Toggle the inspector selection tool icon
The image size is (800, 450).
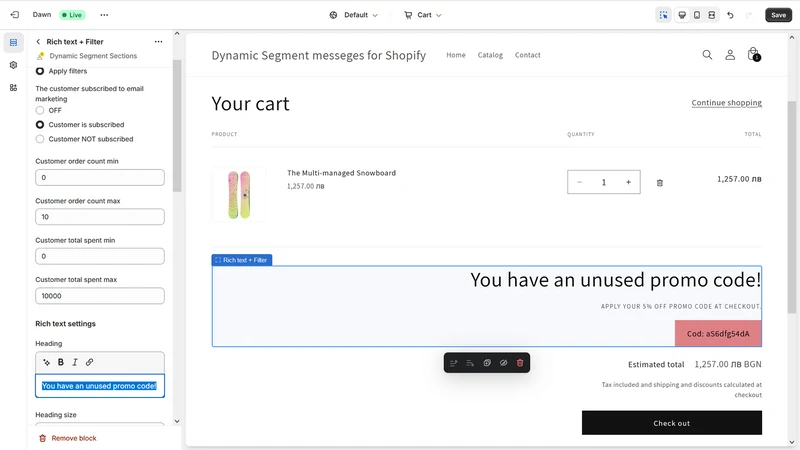663,15
